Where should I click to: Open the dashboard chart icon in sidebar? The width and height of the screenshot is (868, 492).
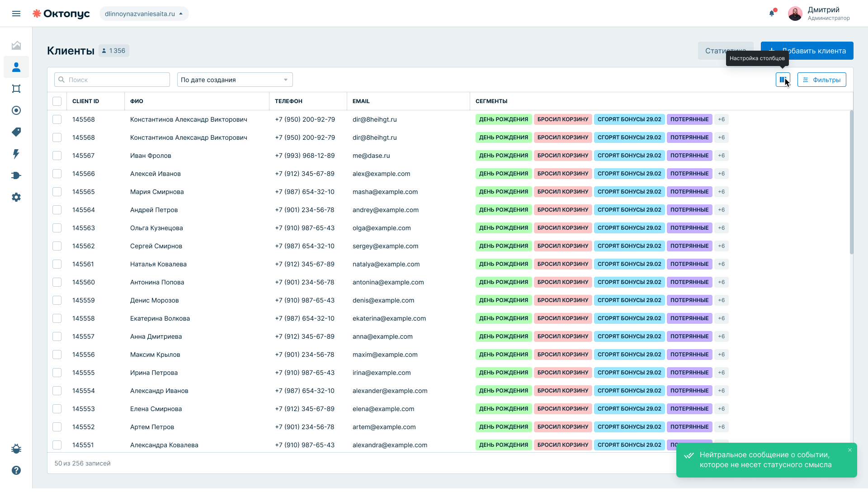pyautogui.click(x=16, y=45)
